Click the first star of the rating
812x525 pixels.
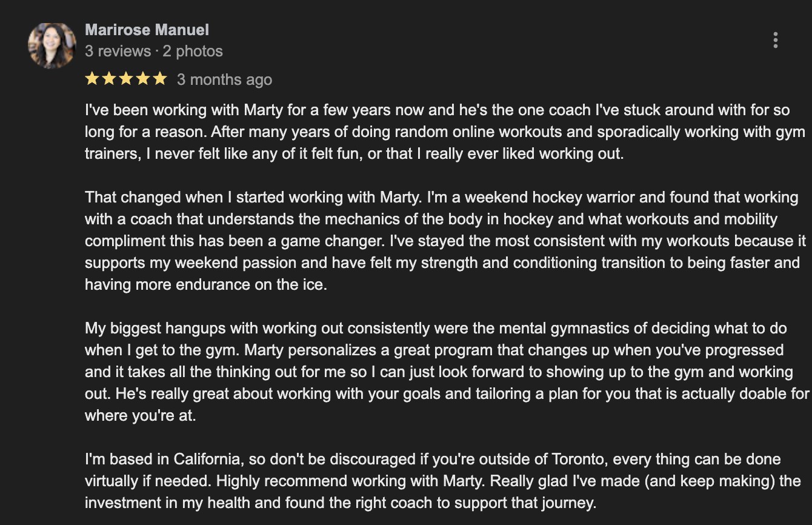[x=92, y=79]
